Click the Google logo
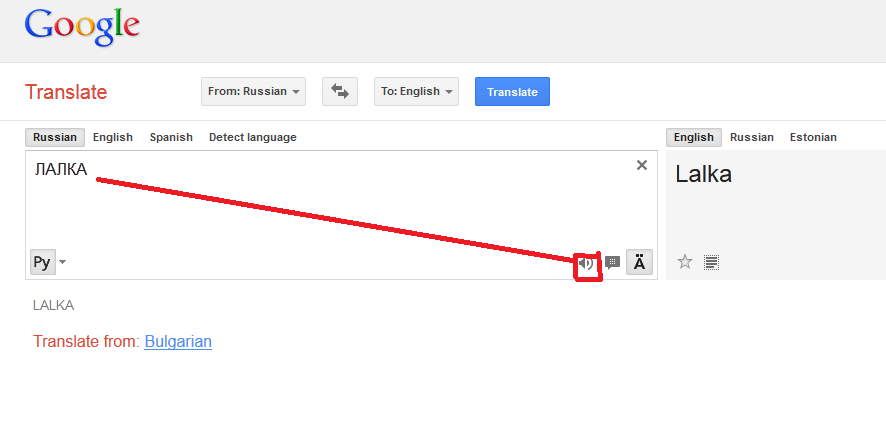Viewport: 886px width, 435px height. [x=82, y=27]
